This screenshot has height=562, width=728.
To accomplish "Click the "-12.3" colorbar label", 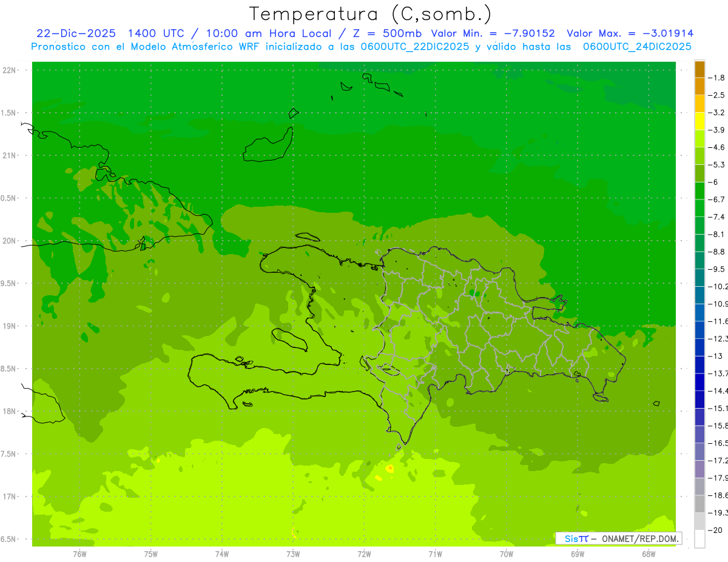I will pos(718,338).
